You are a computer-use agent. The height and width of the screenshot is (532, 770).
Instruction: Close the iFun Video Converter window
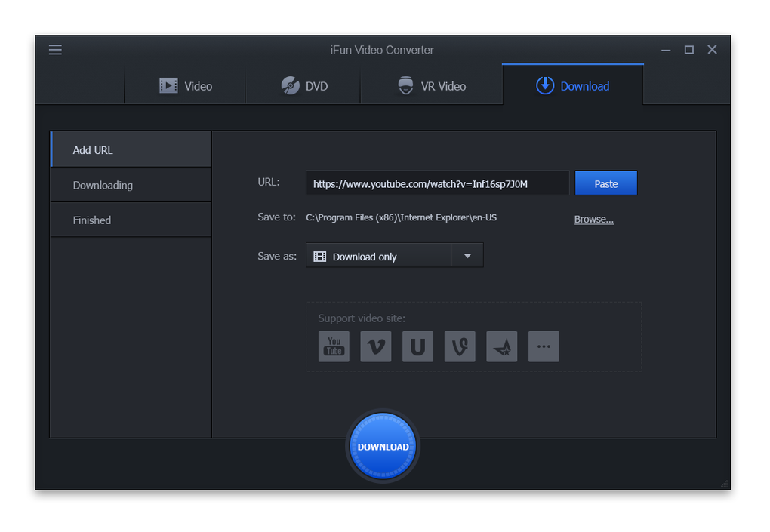[x=712, y=50]
